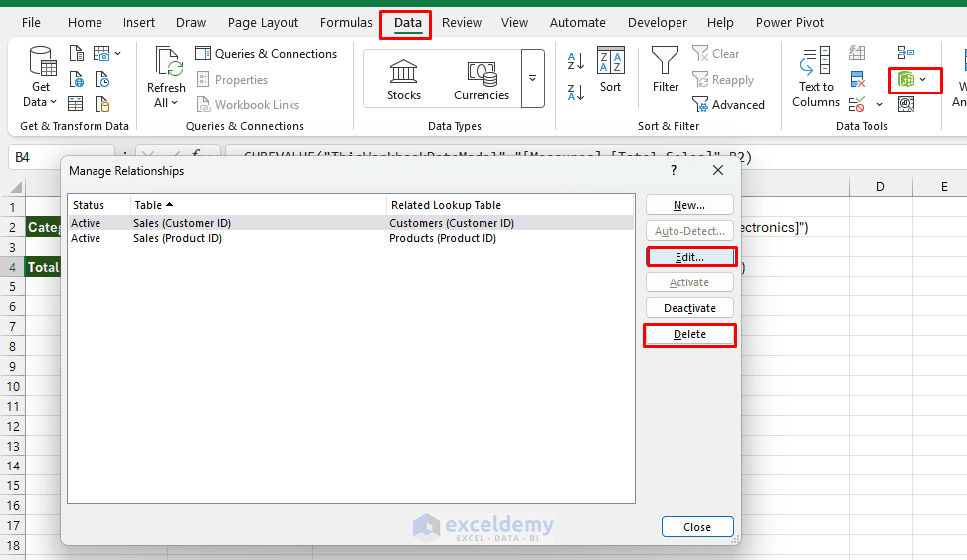
Task: Switch to the Developer tab
Action: tap(657, 23)
